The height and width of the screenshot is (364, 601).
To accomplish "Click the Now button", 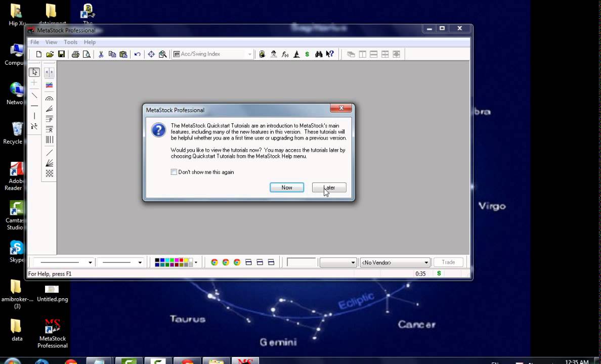I will [287, 188].
